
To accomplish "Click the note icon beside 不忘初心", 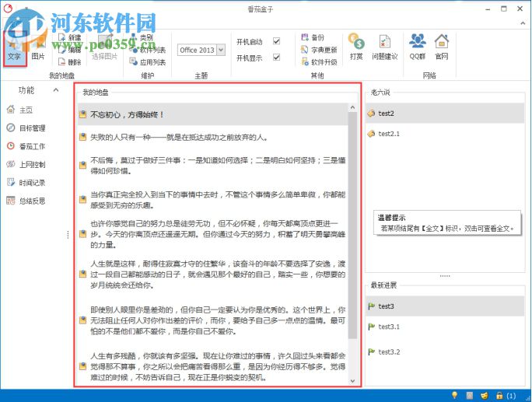I will [x=82, y=114].
